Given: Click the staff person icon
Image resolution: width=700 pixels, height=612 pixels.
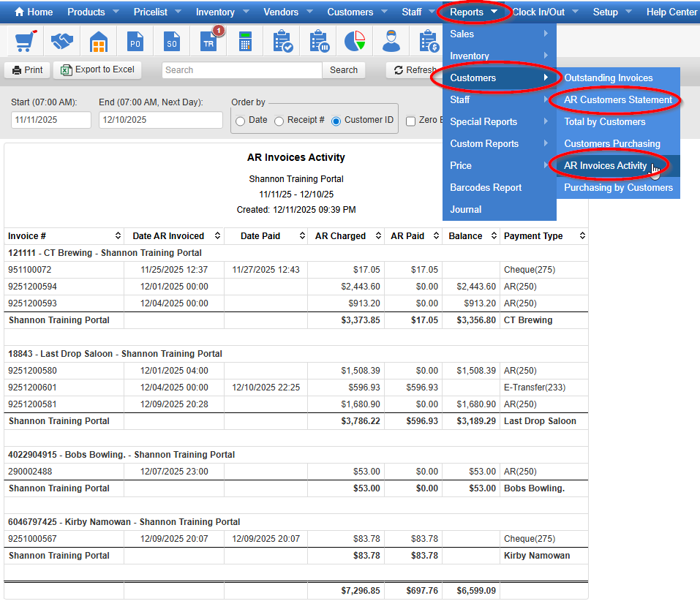Looking at the screenshot, I should click(391, 41).
